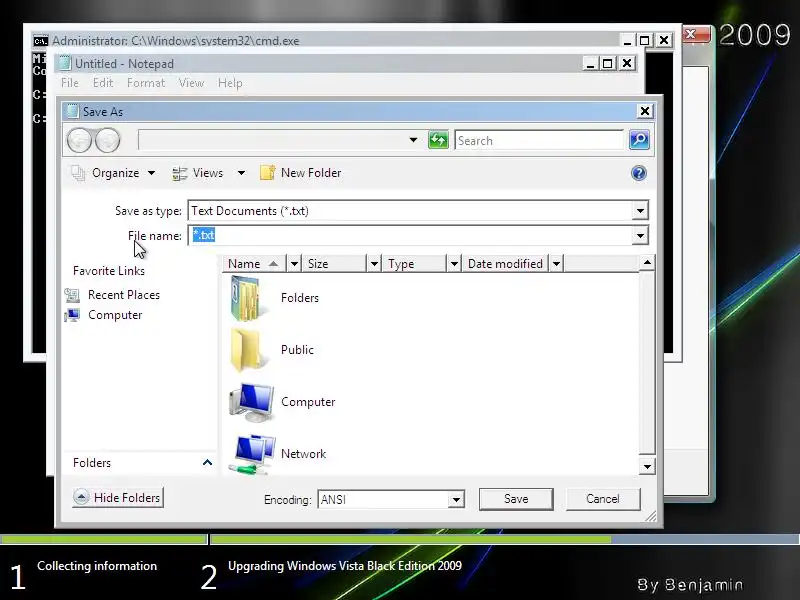This screenshot has height=600, width=800.
Task: Click the New Folder icon
Action: tap(268, 173)
